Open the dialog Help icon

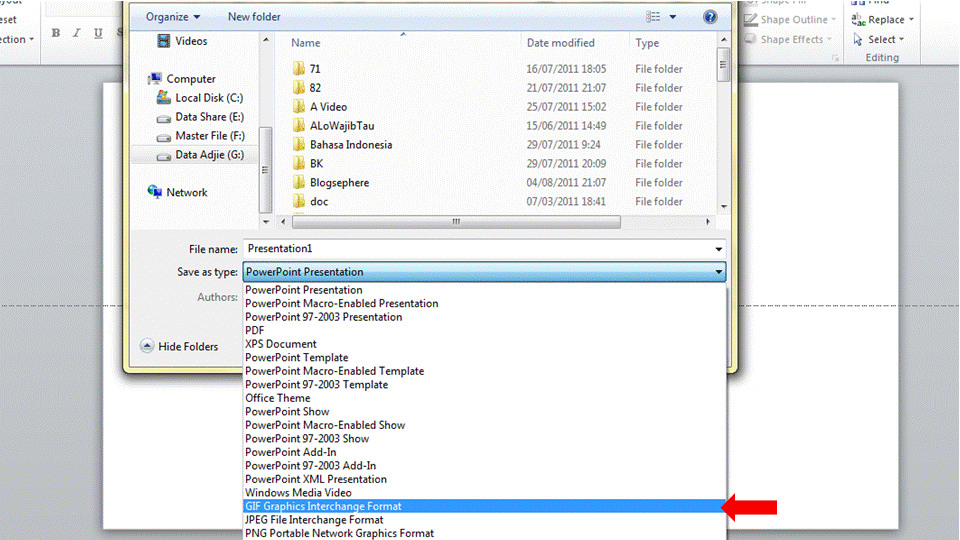click(710, 17)
